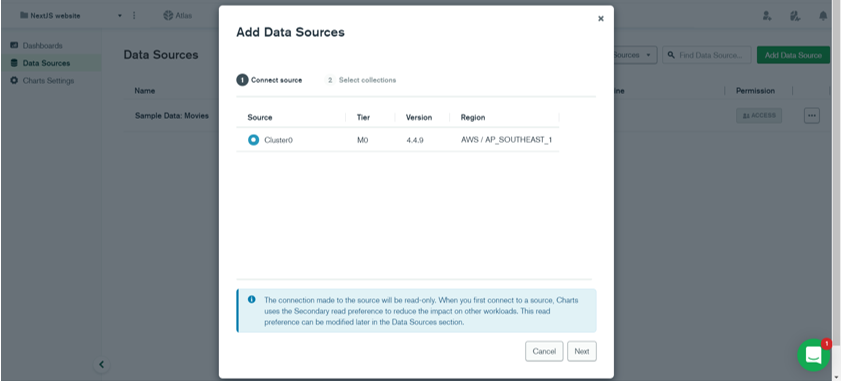The image size is (845, 382).
Task: Click the AWS / AP_SOUTHEAST_1 region cell
Action: pyautogui.click(x=506, y=140)
